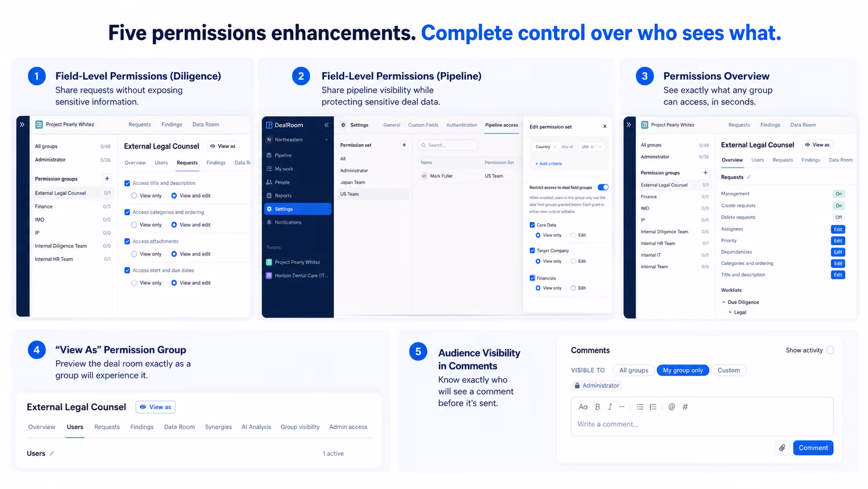This screenshot has height=489, width=868.
Task: Expand sidebar in Diligence panel screenshot
Action: point(22,125)
